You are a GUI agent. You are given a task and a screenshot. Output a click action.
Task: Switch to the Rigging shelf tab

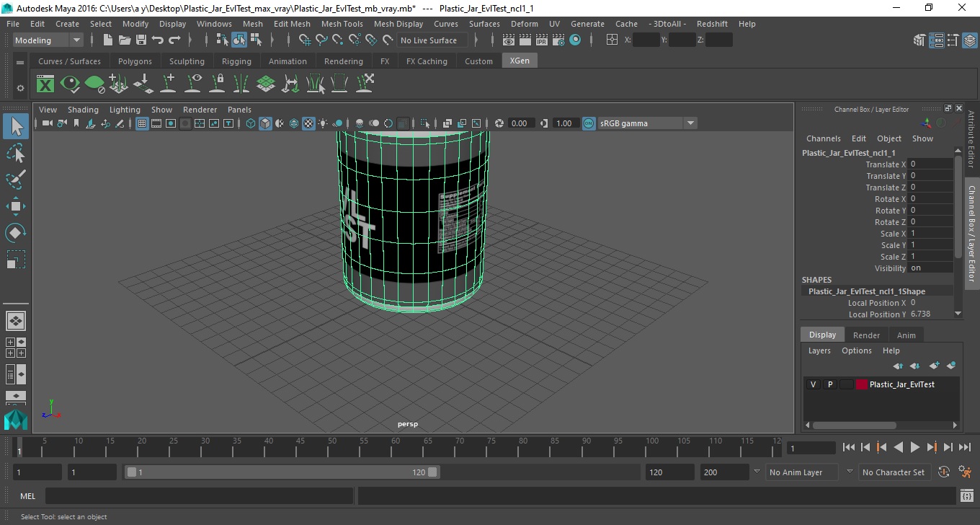point(236,61)
